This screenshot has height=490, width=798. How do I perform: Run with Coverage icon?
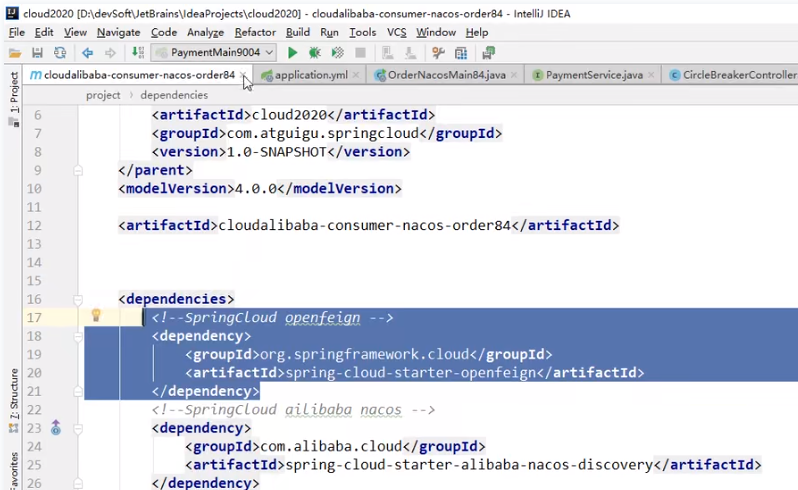[337, 52]
